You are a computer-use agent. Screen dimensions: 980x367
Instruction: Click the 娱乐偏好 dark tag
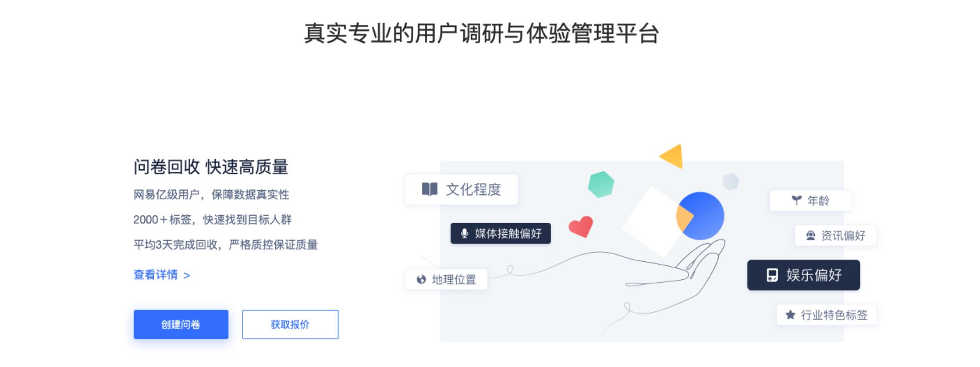point(803,275)
